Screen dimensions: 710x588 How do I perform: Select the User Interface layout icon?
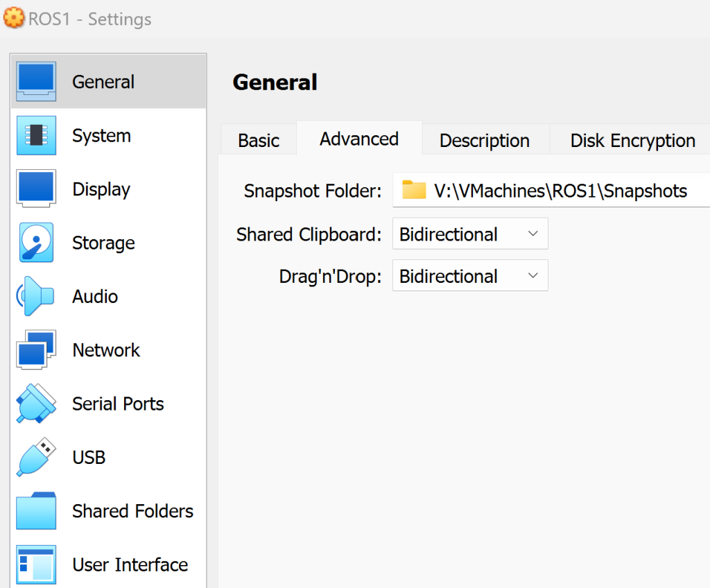(x=36, y=564)
